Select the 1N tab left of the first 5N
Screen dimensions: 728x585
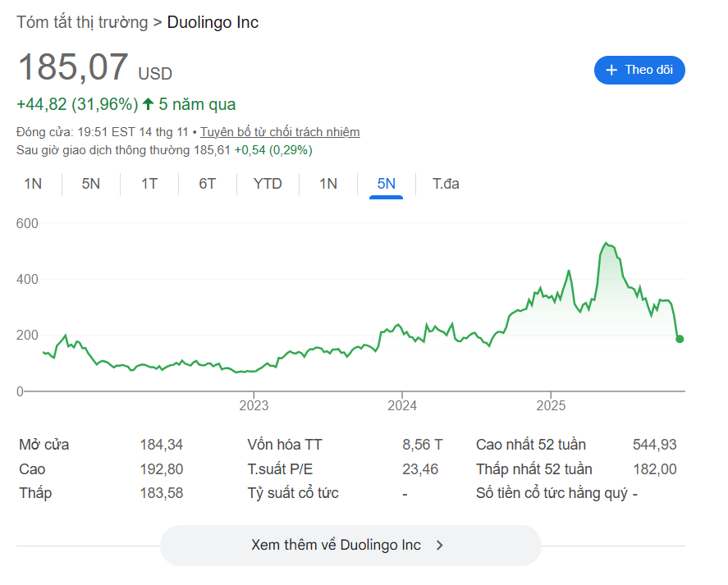pos(33,184)
